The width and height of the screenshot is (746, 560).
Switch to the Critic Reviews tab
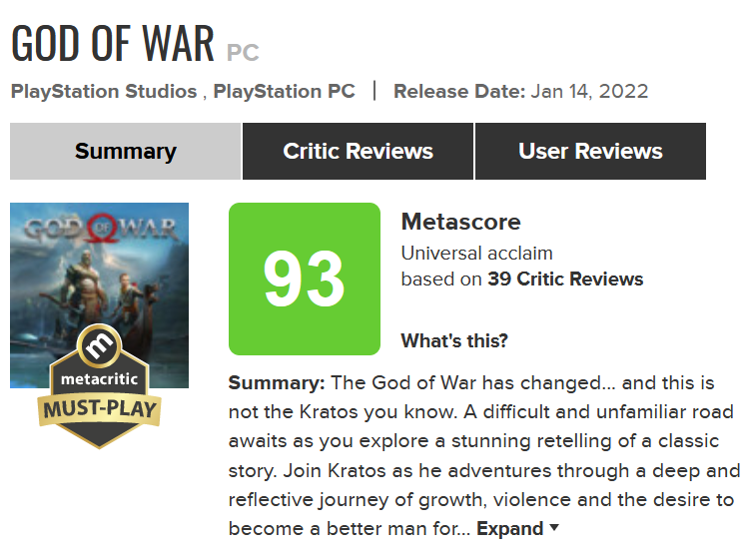click(358, 151)
